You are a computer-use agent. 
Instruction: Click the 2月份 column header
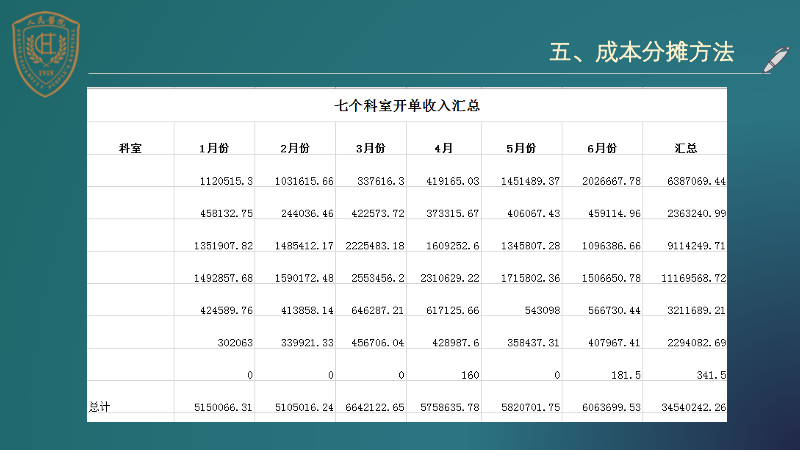coord(295,148)
